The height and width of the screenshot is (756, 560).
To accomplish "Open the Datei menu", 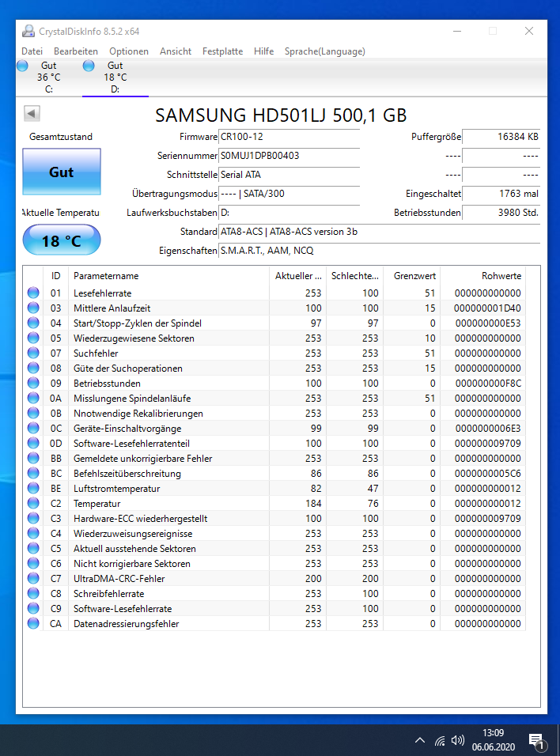I will coord(32,51).
